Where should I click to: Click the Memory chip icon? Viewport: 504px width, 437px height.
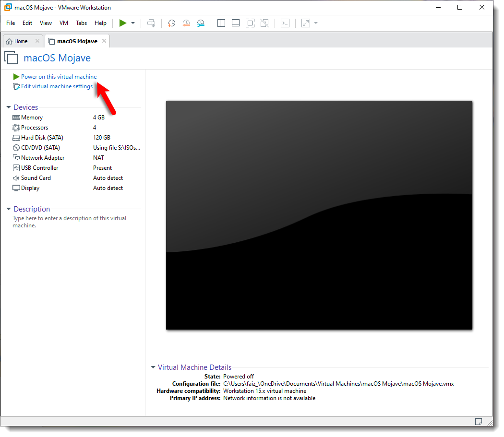pyautogui.click(x=16, y=118)
